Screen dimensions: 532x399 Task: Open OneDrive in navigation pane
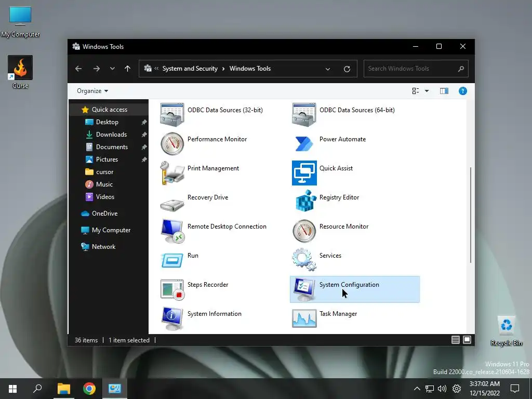[109, 214]
